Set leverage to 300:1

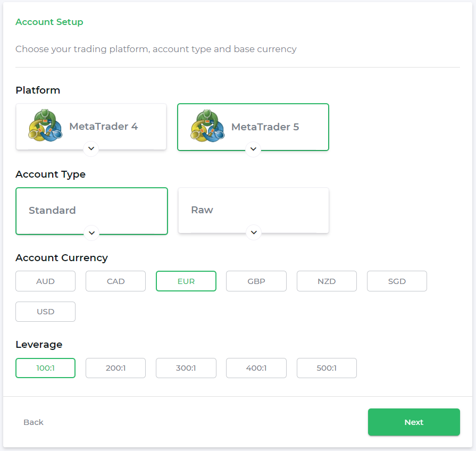coord(186,368)
